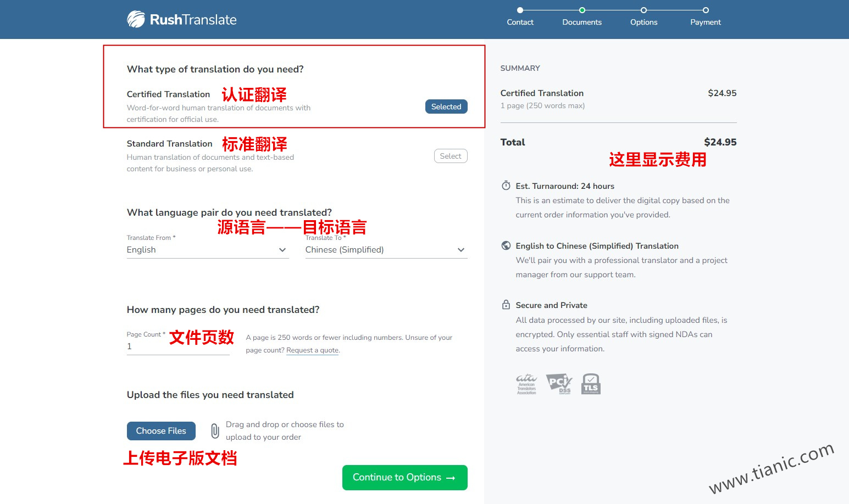849x504 pixels.
Task: Click 'How many pages do you need translated?' heading
Action: coord(223,310)
